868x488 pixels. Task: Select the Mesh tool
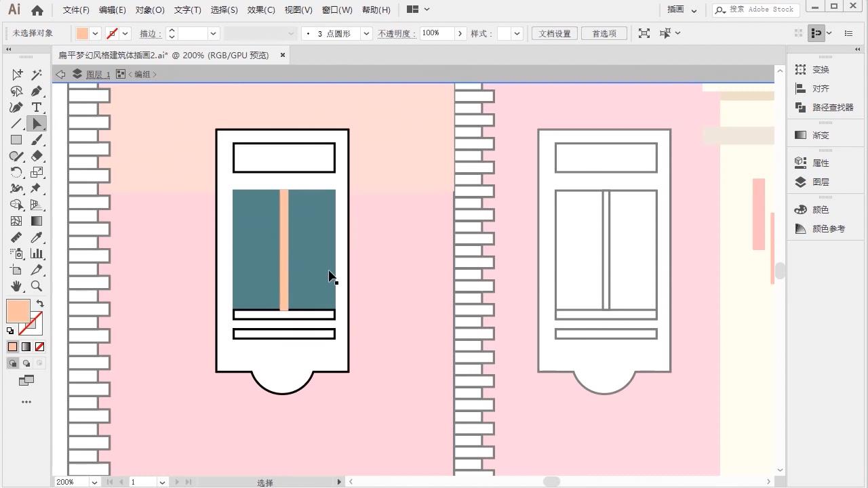16,221
